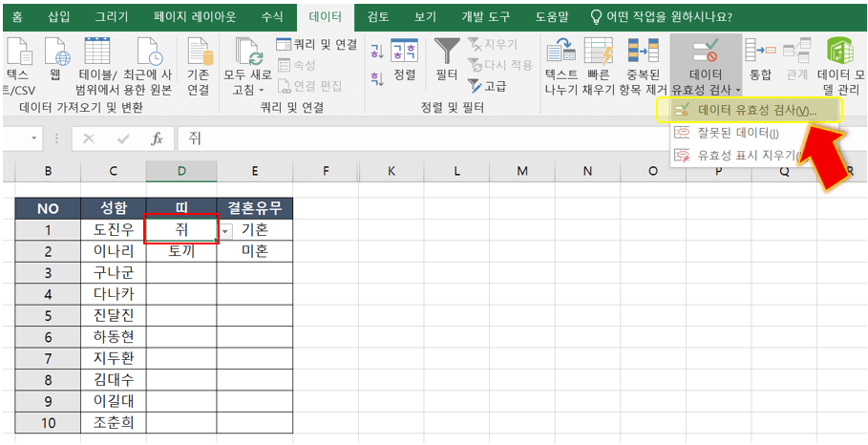Select the name cell 하동현

click(x=114, y=337)
